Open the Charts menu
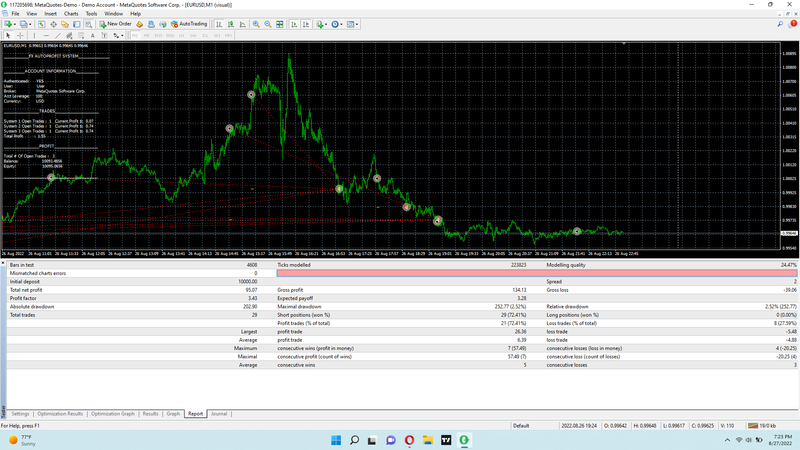This screenshot has height=450, width=800. [71, 14]
